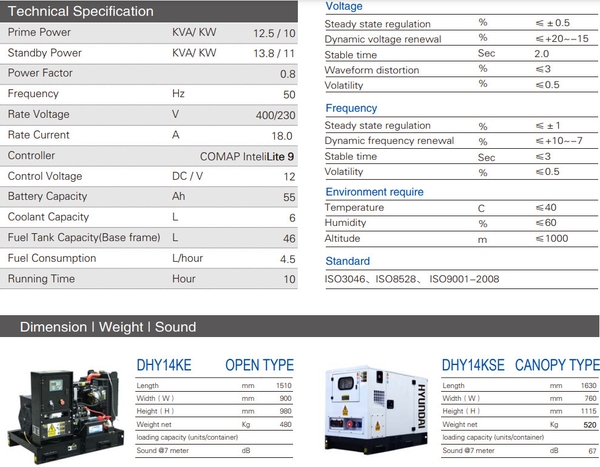The image size is (600, 467).
Task: Click the 'Hz' unit in Frequency row
Action: coord(178,94)
